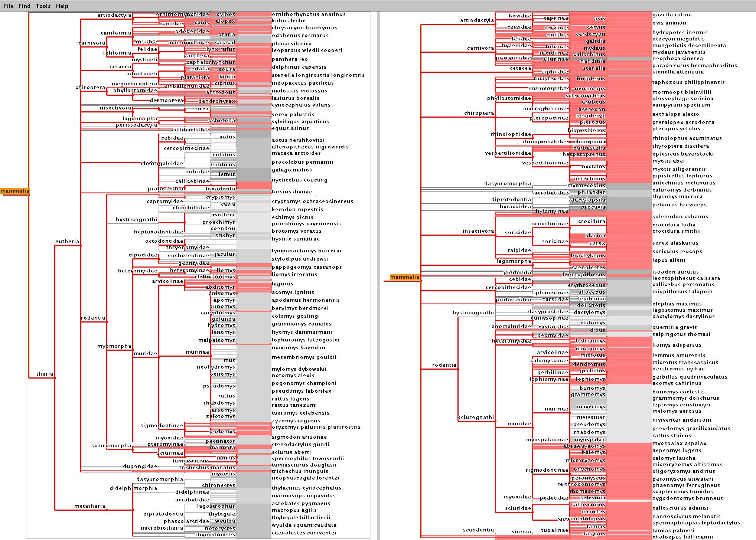
Task: Select bovidae node in right tree
Action: pyautogui.click(x=520, y=16)
